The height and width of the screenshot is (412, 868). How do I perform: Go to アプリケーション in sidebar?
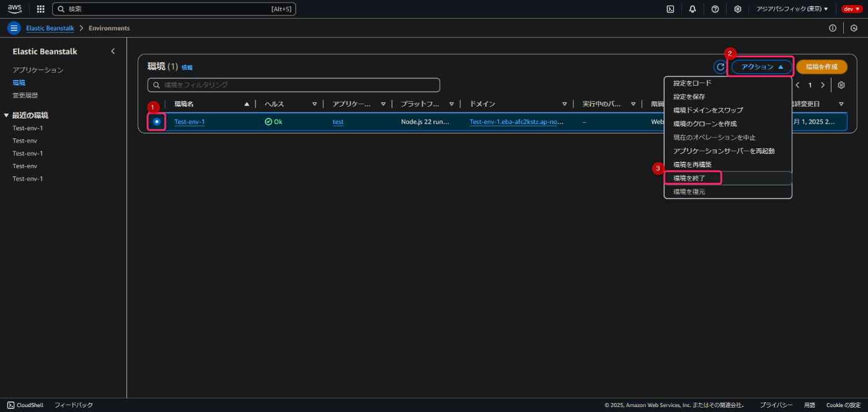(x=38, y=70)
